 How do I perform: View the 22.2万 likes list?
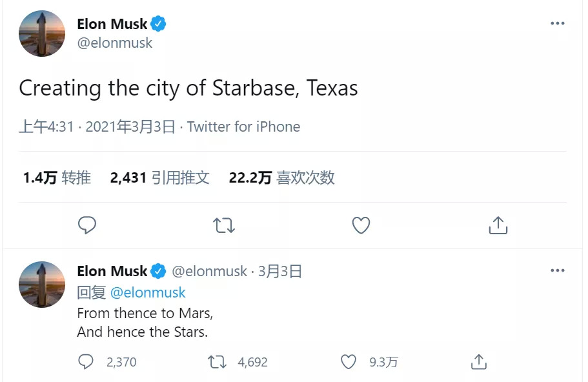tap(282, 177)
